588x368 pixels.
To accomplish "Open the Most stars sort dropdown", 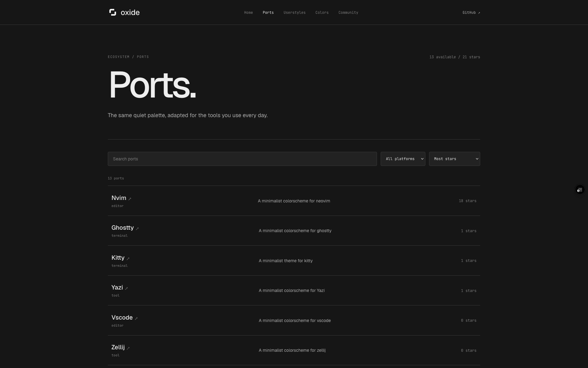I will (x=454, y=159).
